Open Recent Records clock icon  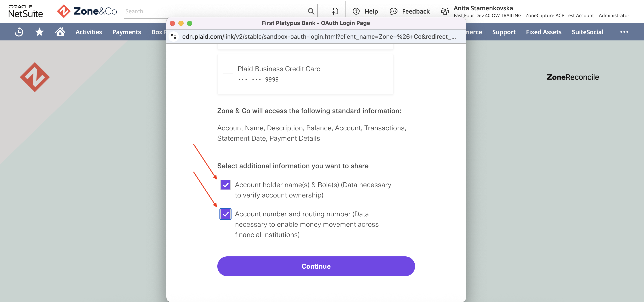pos(19,32)
